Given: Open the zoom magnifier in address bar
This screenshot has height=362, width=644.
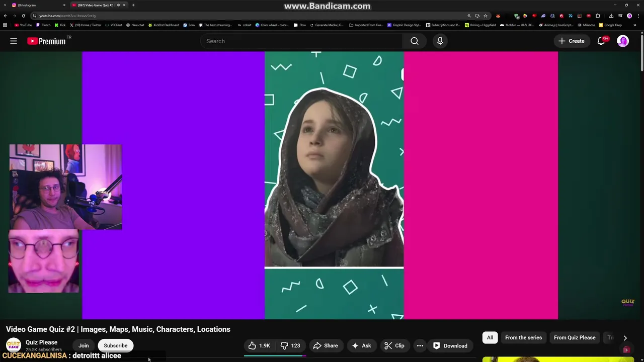Looking at the screenshot, I should coord(469,16).
